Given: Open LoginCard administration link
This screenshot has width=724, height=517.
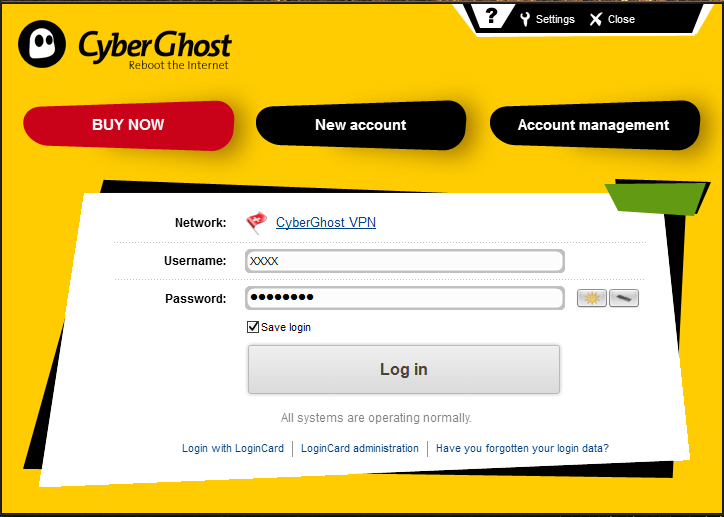Looking at the screenshot, I should pyautogui.click(x=360, y=448).
